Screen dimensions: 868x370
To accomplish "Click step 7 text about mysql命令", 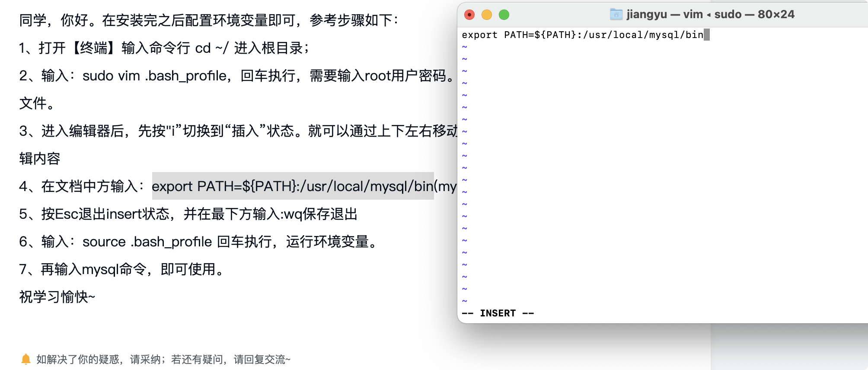I will point(121,269).
